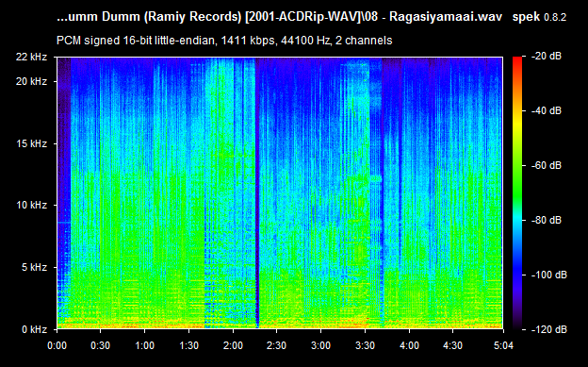Click the -20 dB scale label
588x367 pixels.
pyautogui.click(x=547, y=57)
